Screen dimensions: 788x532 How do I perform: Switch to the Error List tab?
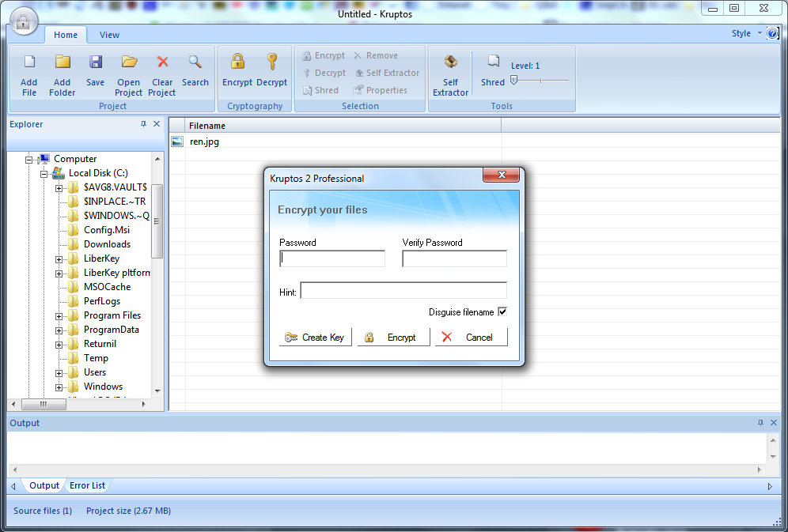(87, 485)
